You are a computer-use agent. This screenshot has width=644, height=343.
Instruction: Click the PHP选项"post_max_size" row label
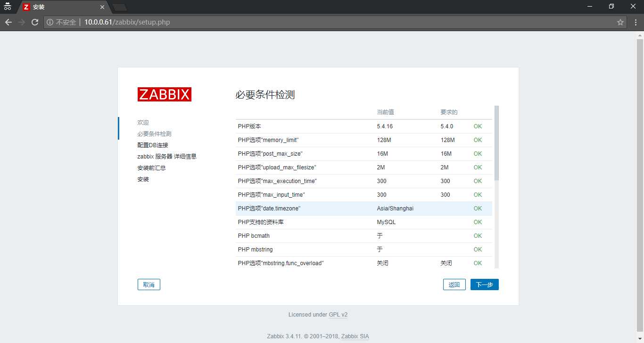point(270,154)
